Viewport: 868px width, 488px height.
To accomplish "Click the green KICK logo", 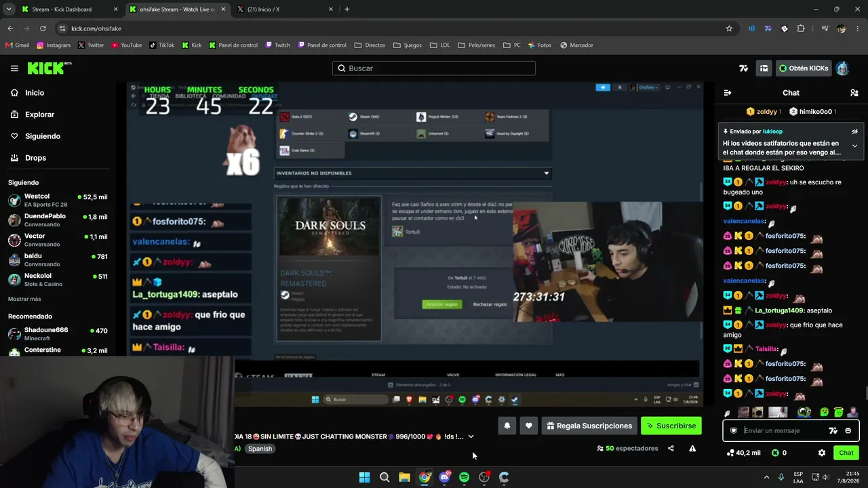I will click(49, 68).
